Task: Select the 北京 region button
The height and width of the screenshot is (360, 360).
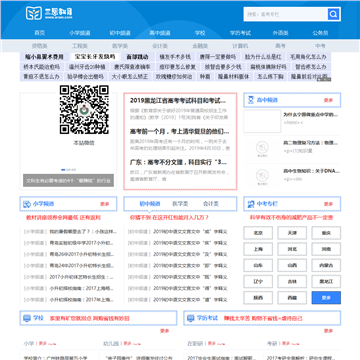Action: (x=258, y=233)
